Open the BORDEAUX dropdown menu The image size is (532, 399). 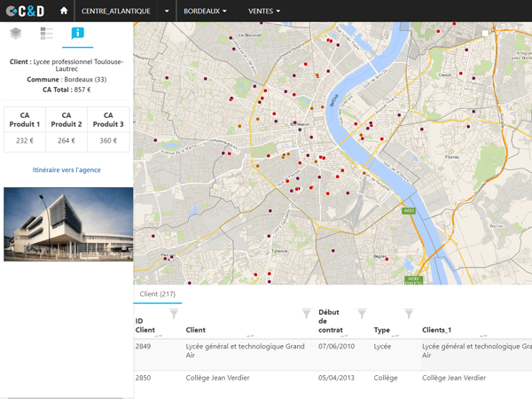pos(205,12)
